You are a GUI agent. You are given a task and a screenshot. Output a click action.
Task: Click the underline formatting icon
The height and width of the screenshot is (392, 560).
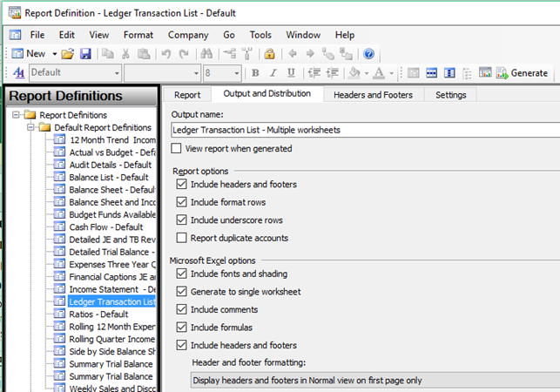(x=292, y=73)
